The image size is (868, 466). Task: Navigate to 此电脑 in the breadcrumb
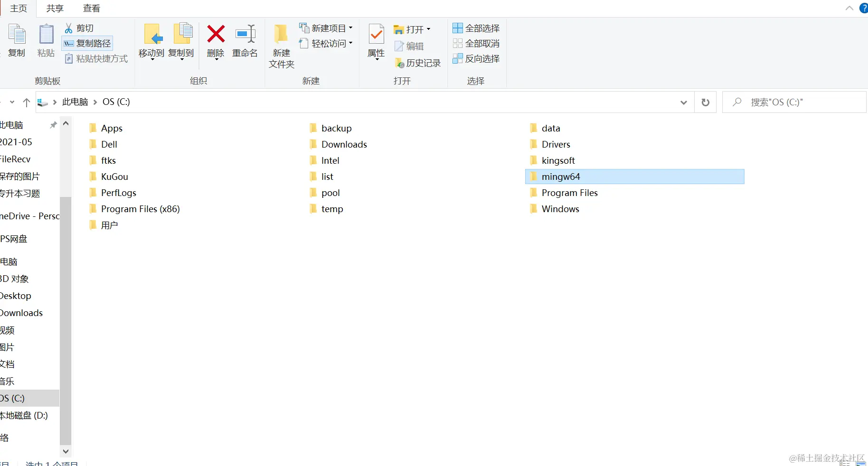tap(75, 102)
